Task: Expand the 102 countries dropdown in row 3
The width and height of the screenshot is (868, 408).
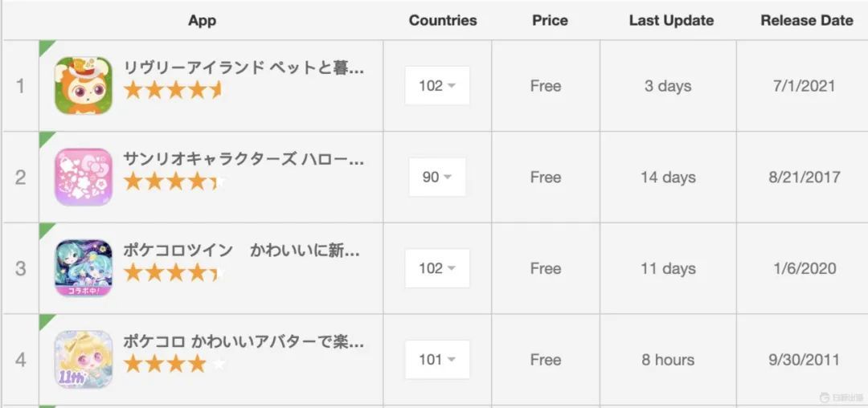Action: click(437, 268)
